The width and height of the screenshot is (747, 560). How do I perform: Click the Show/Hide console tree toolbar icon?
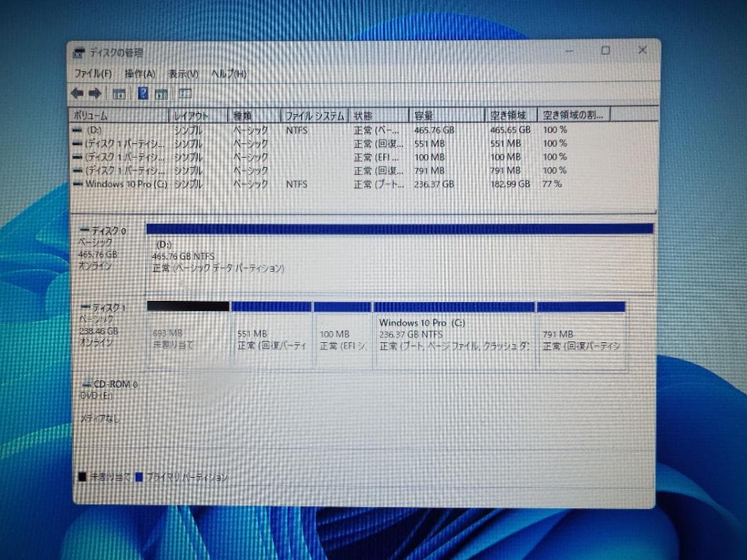point(118,93)
